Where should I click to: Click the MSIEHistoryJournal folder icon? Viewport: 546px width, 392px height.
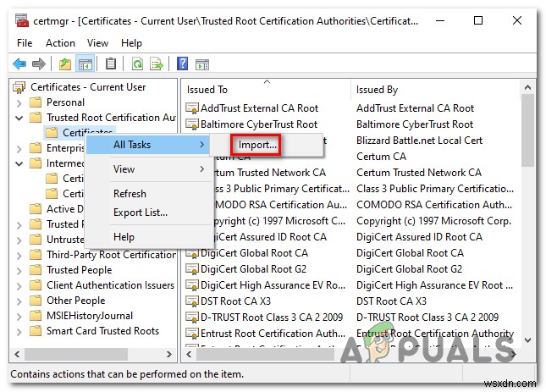[x=36, y=316]
